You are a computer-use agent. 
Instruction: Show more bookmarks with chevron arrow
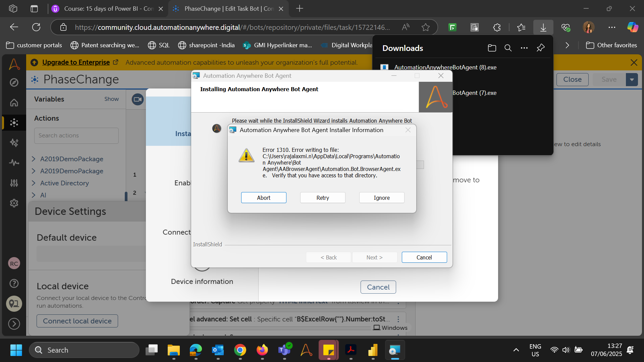(567, 45)
